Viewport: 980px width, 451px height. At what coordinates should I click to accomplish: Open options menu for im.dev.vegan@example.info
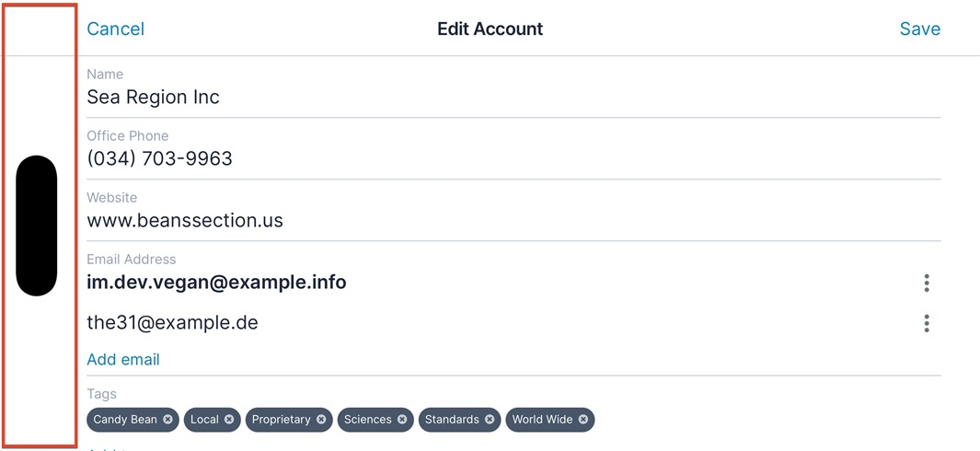pos(927,283)
